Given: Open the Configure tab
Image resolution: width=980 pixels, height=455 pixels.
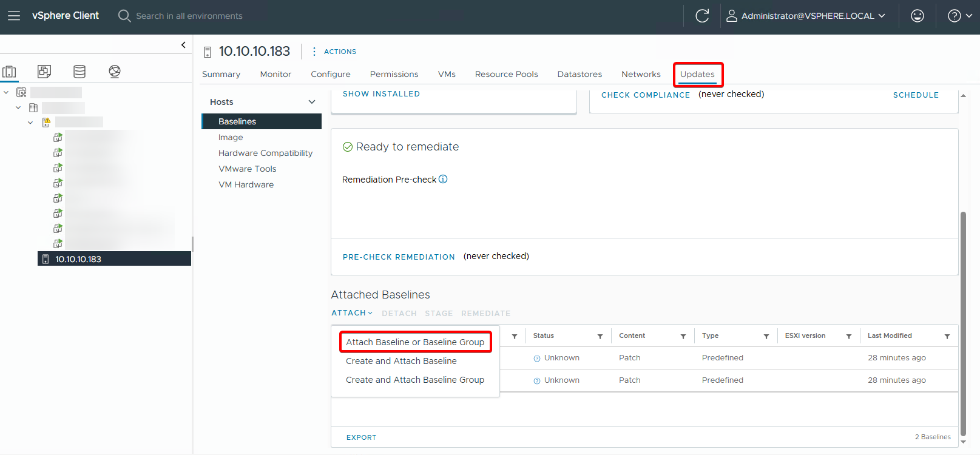Looking at the screenshot, I should point(330,74).
